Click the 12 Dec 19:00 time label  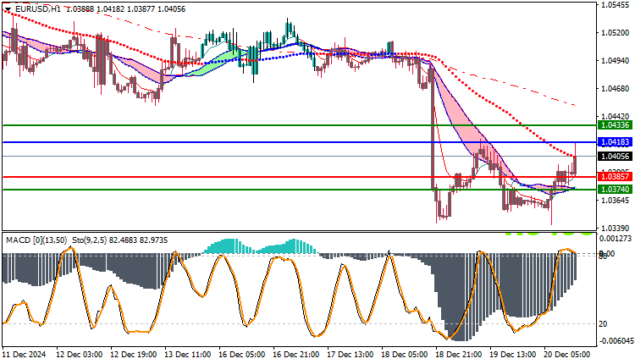coord(134,355)
